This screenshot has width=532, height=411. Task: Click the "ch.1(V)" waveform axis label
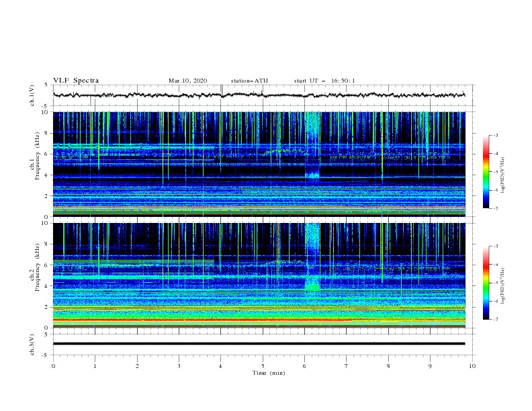click(32, 95)
